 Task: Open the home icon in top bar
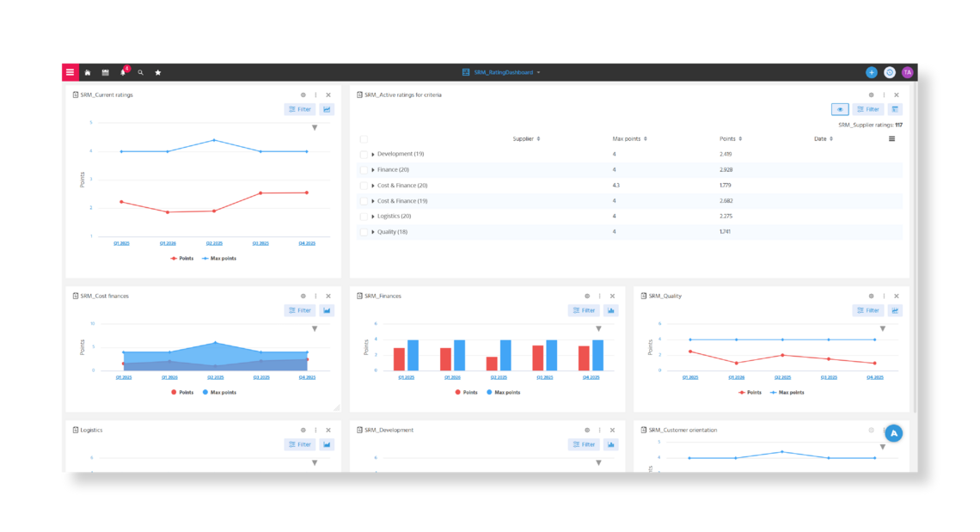pos(88,72)
